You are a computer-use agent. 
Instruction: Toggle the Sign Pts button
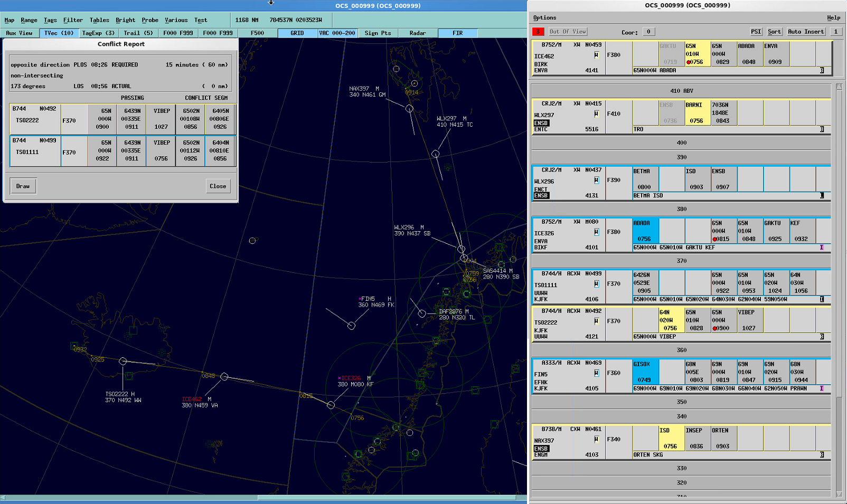coord(378,33)
